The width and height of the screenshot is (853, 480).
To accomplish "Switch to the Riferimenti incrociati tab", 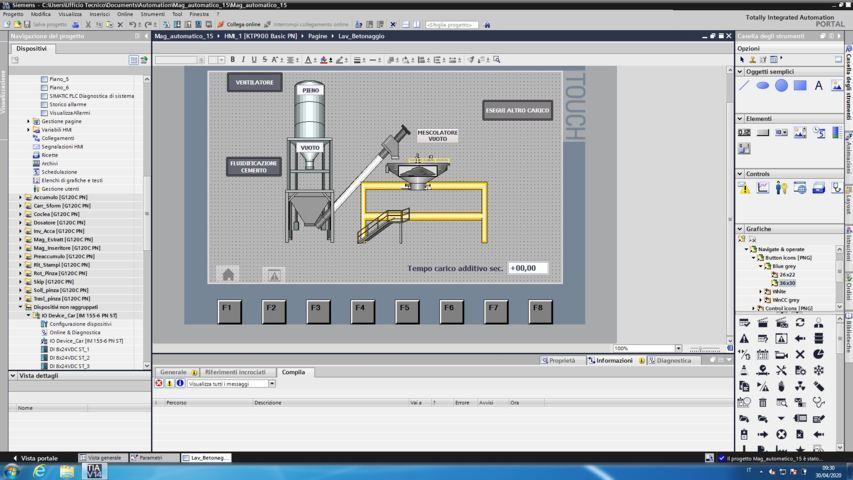I will point(235,372).
